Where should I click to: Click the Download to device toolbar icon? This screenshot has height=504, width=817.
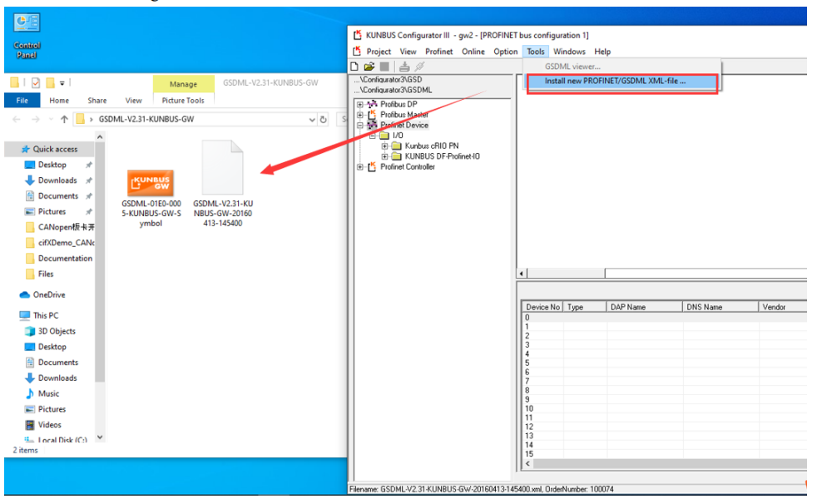pos(404,67)
